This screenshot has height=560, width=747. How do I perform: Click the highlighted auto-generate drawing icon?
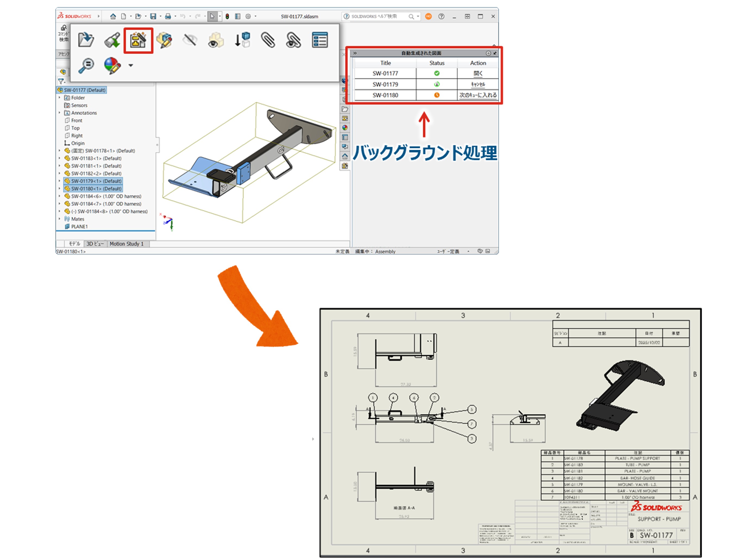point(138,40)
